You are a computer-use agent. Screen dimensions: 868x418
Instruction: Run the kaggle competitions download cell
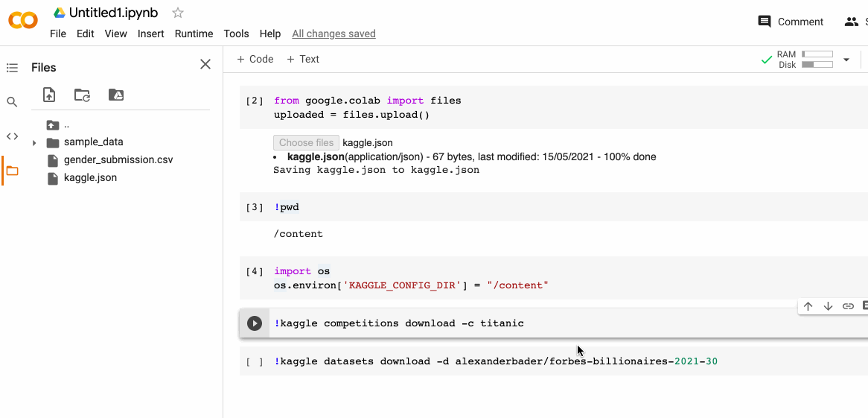[254, 323]
